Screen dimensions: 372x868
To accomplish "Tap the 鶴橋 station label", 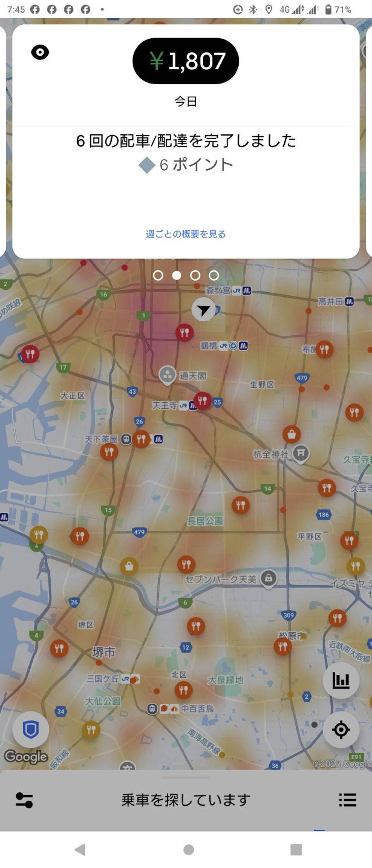I will point(209,346).
